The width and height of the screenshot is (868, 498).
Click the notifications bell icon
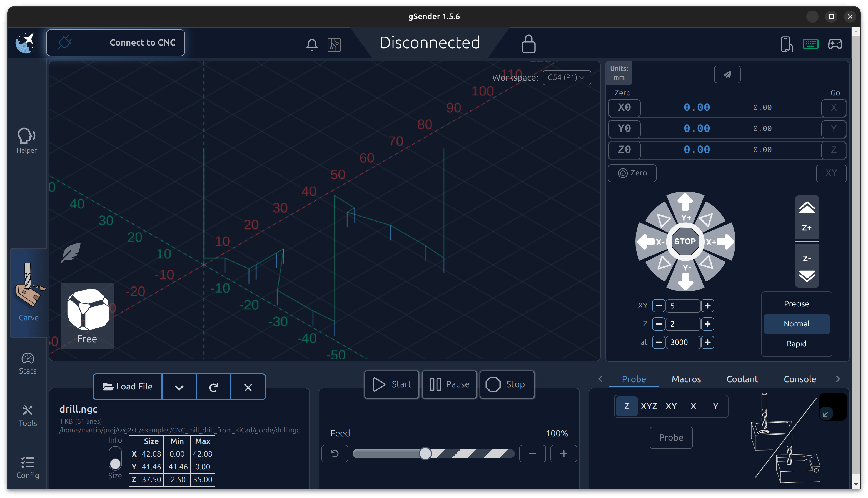coord(311,44)
